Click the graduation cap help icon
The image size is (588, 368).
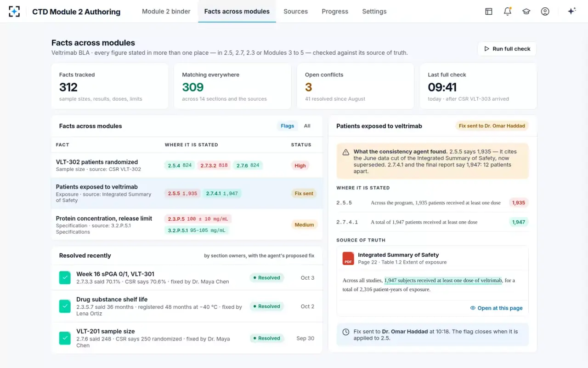(526, 11)
